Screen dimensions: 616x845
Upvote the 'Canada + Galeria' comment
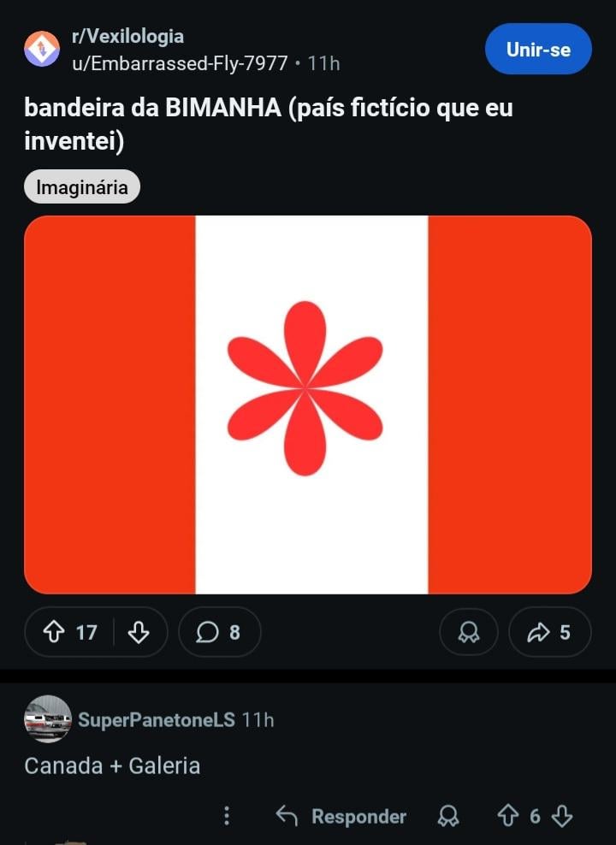click(508, 816)
